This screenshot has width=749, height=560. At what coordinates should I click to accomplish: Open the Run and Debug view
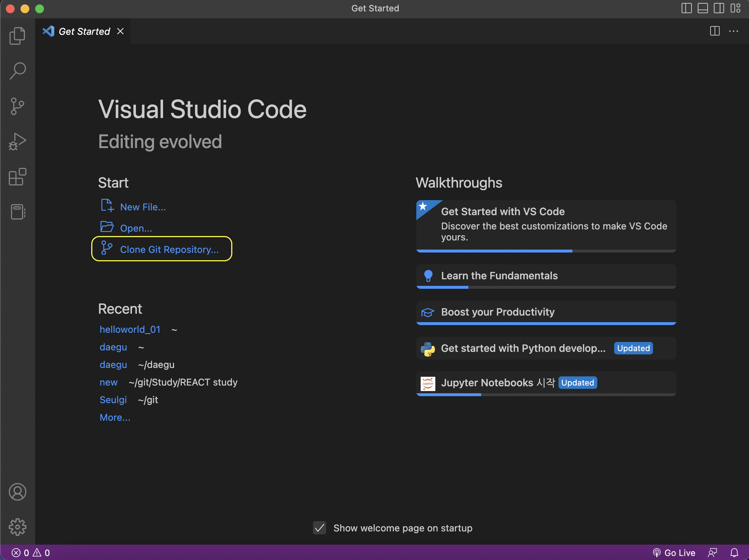pos(17,141)
